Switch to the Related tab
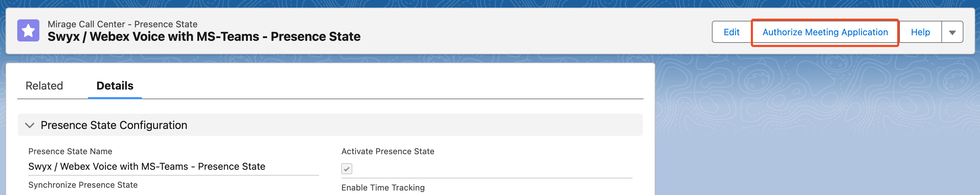This screenshot has height=195, width=980. (x=44, y=86)
